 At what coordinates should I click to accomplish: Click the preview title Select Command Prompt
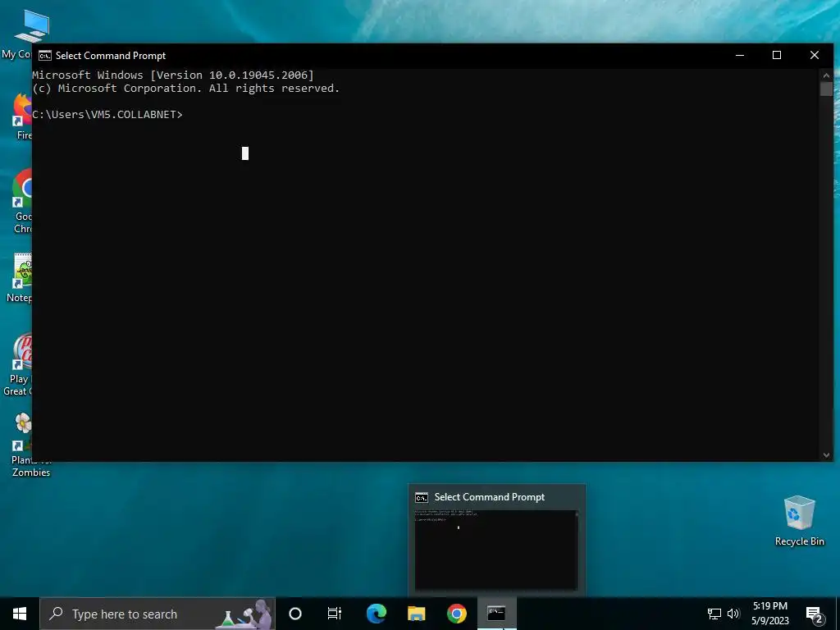click(489, 497)
